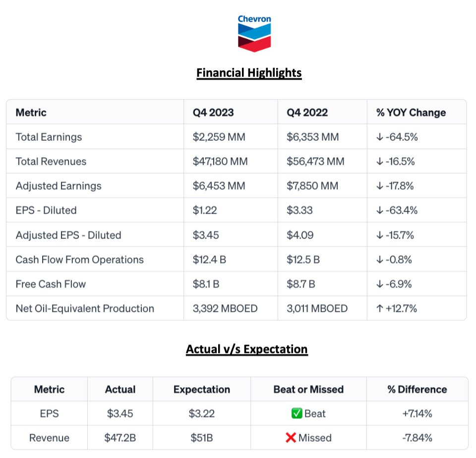Select the Q4 2022 column header
This screenshot has height=458, width=476.
coord(307,113)
